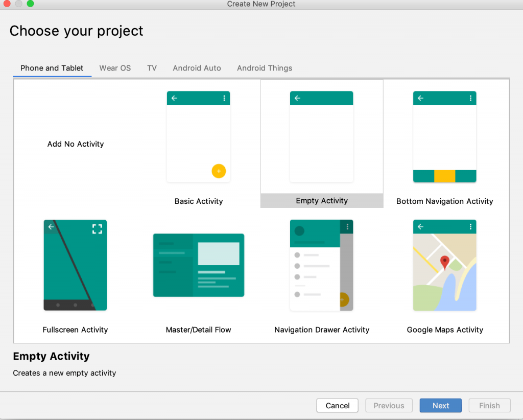Click the back arrow in Empty Activity preview

pyautogui.click(x=297, y=98)
